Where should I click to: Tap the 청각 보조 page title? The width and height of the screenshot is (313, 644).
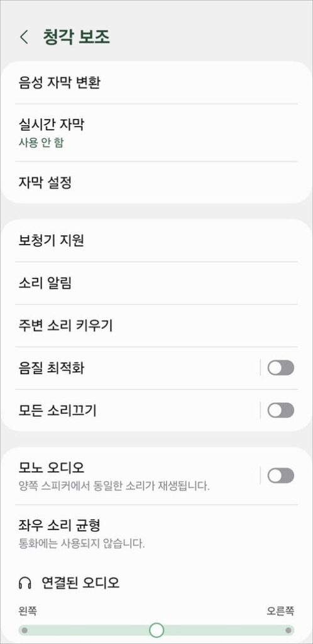(x=76, y=37)
